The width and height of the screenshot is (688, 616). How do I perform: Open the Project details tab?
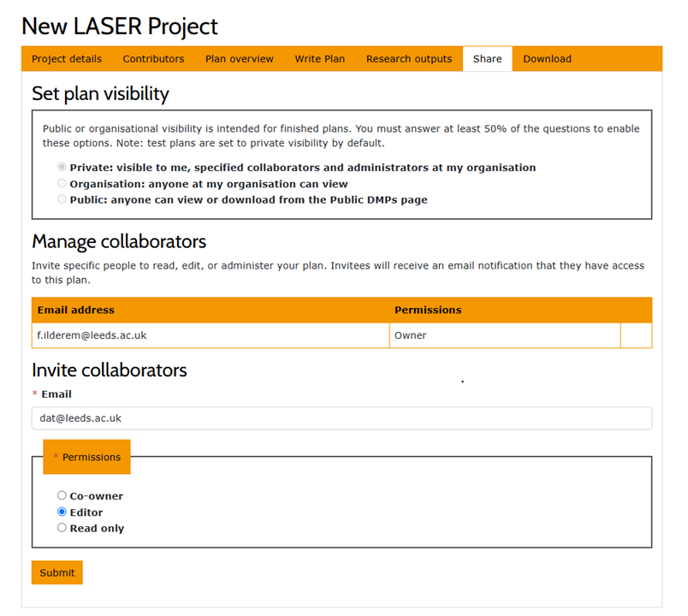coord(67,59)
